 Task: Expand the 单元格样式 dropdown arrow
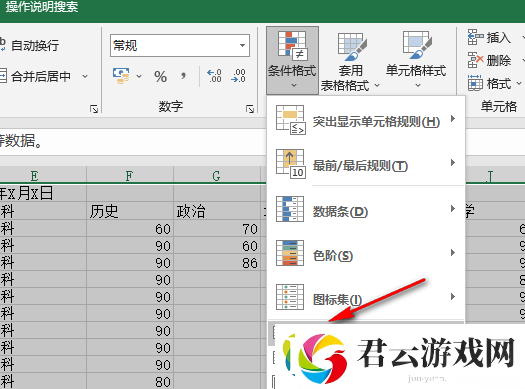pyautogui.click(x=418, y=85)
